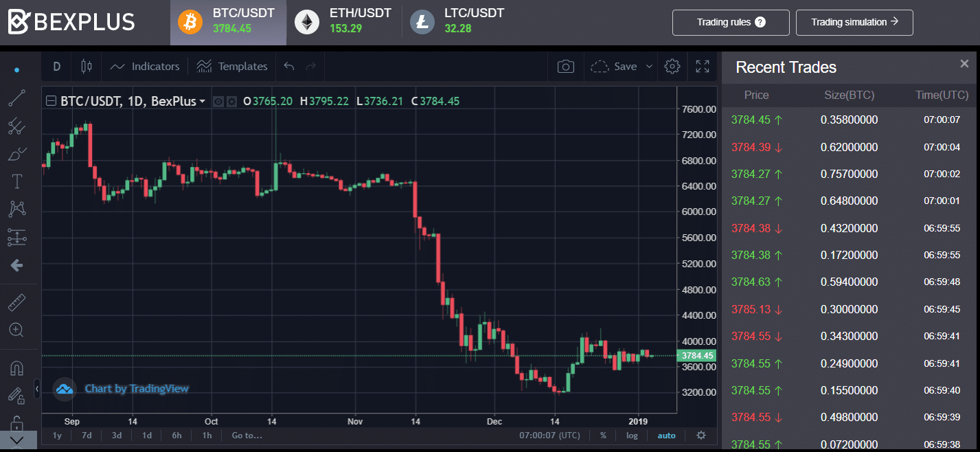Click the redo arrow

pos(311,67)
